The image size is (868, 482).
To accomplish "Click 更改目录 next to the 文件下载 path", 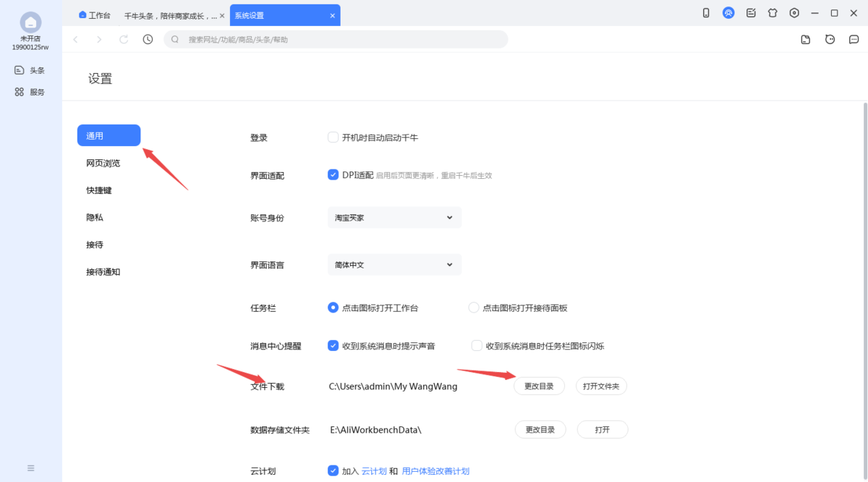I will (x=539, y=386).
